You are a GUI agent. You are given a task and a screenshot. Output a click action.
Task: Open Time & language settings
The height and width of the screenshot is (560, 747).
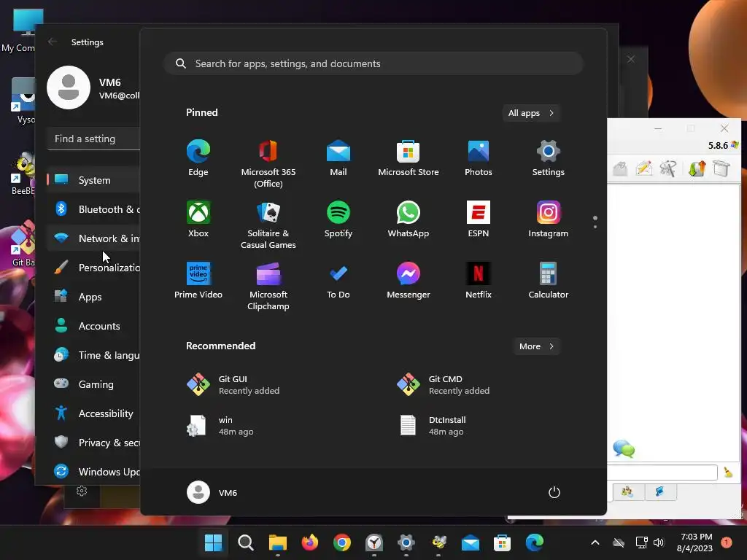coord(94,355)
